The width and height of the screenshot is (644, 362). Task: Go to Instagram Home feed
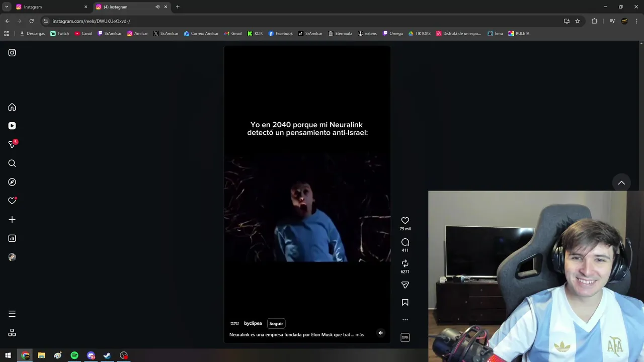point(12,107)
